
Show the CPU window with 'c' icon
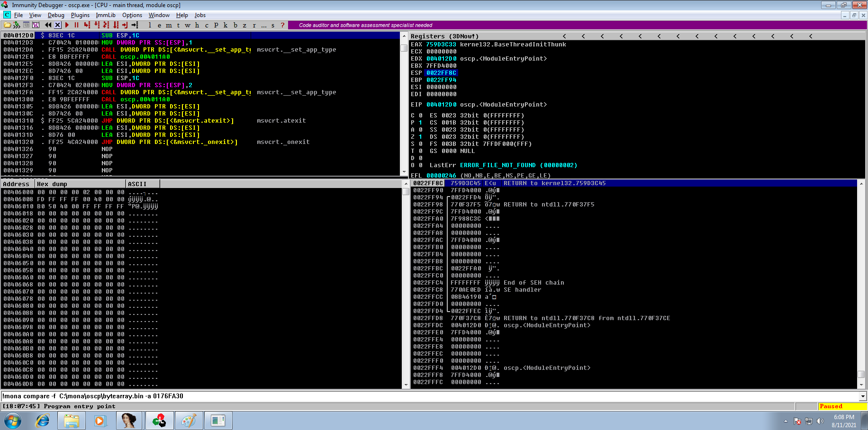pos(207,25)
